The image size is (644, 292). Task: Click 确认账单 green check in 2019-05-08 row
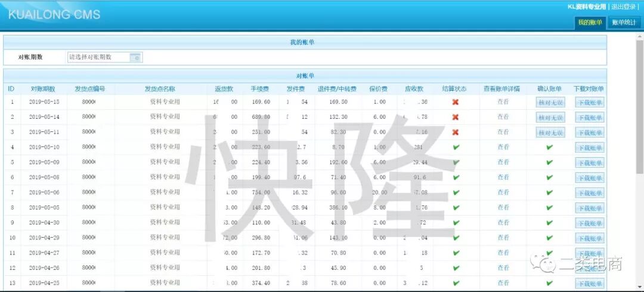(550, 177)
